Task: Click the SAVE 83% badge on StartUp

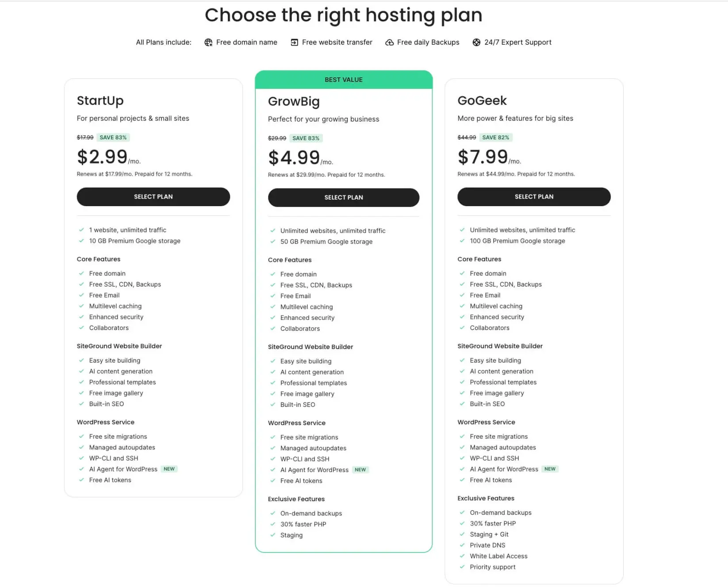Action: click(x=113, y=137)
